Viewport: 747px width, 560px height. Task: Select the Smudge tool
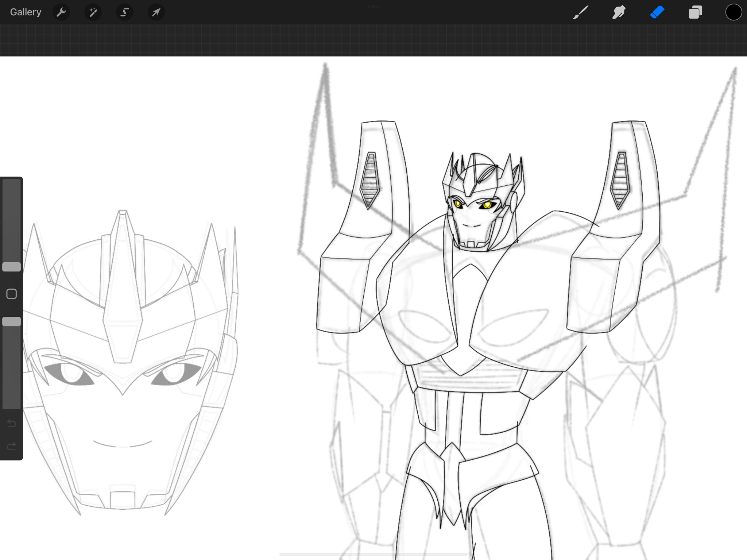pyautogui.click(x=619, y=12)
